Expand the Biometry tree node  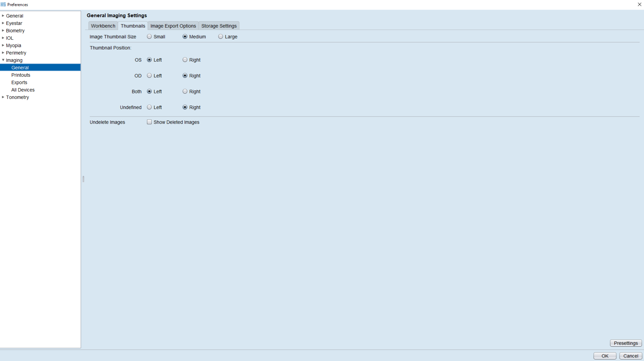point(3,30)
